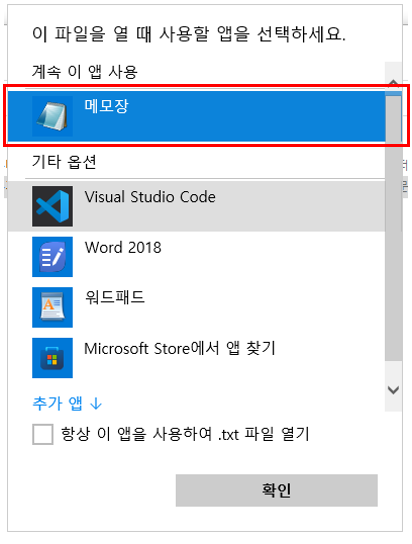This screenshot has width=412, height=544.
Task: Click the Visual Studio Code icon
Action: (x=52, y=206)
